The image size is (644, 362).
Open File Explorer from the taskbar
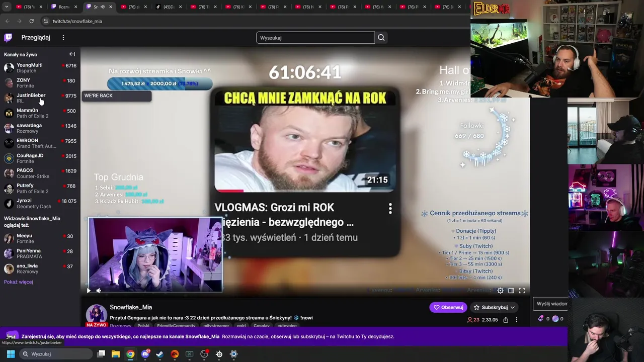click(x=116, y=354)
